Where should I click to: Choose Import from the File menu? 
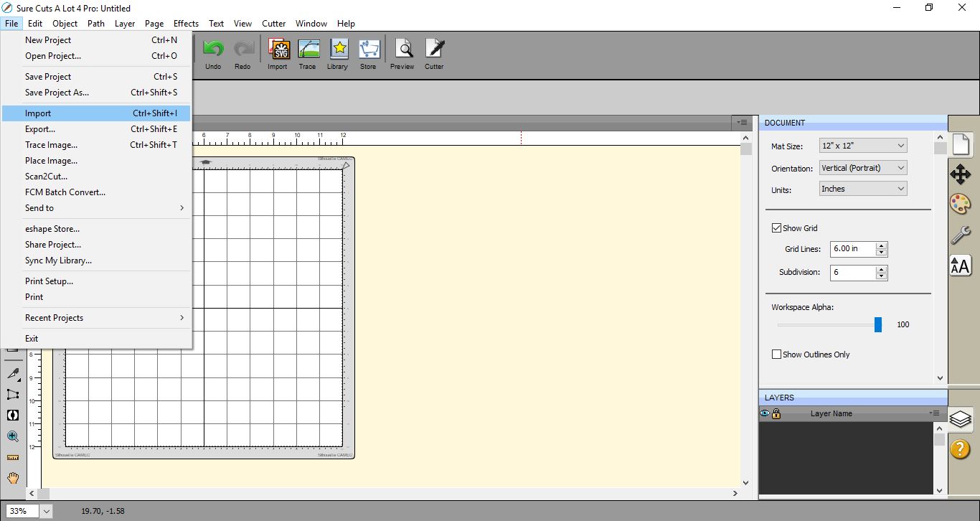pos(96,113)
